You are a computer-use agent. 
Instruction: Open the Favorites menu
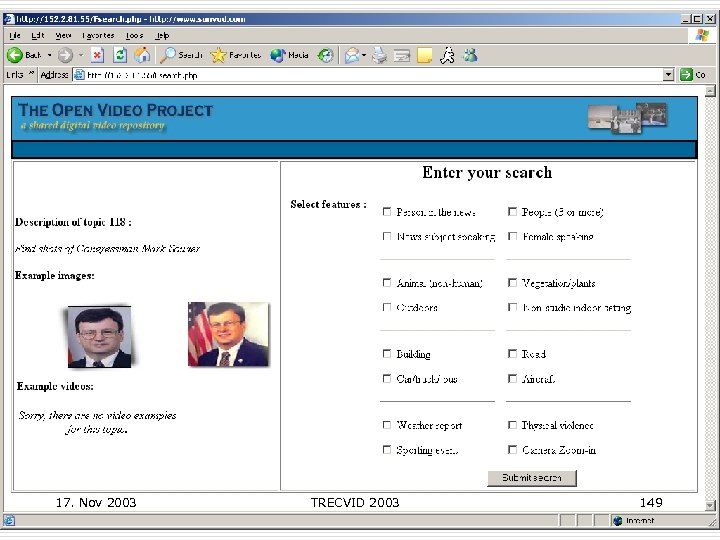click(98, 35)
